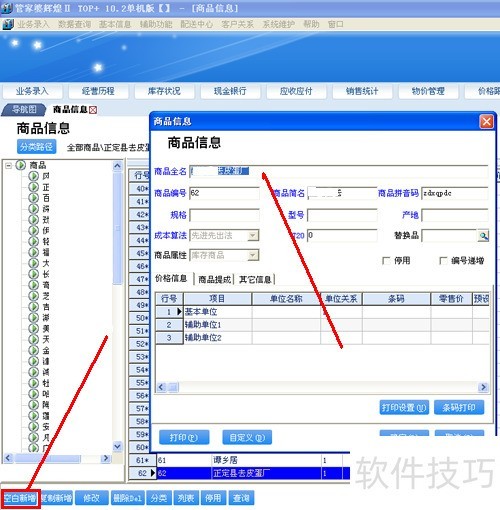Image resolution: width=500 pixels, height=510 pixels.
Task: Click the 商品编号 input field
Action: click(224, 193)
